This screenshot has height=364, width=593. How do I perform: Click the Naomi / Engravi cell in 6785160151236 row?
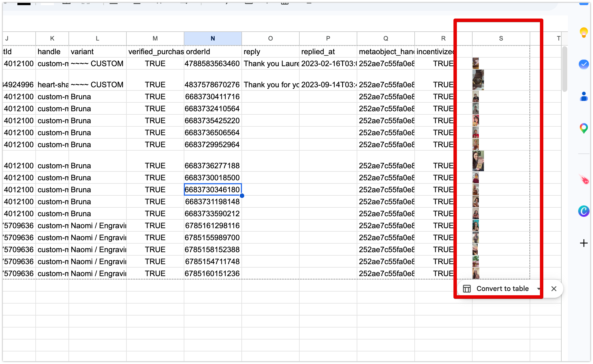(97, 274)
